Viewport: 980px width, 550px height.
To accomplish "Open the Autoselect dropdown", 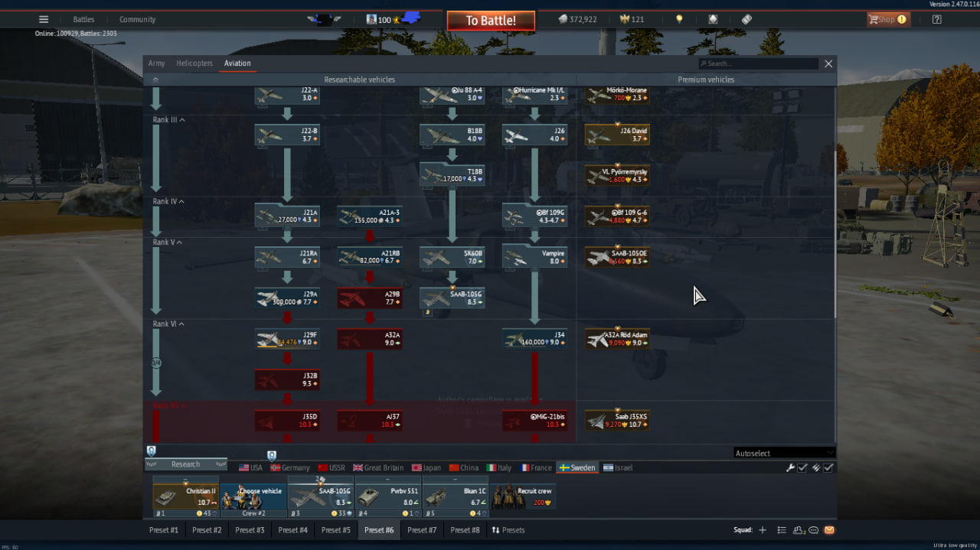I will pos(784,453).
